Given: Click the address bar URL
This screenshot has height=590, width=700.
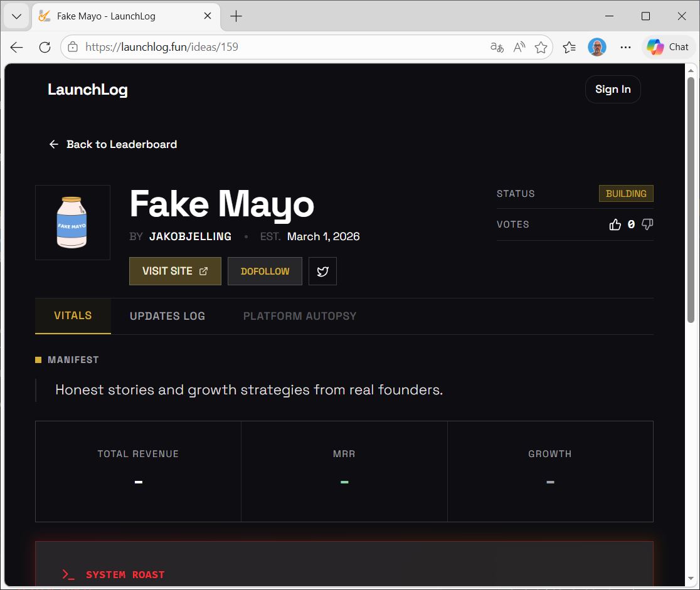Looking at the screenshot, I should 162,47.
